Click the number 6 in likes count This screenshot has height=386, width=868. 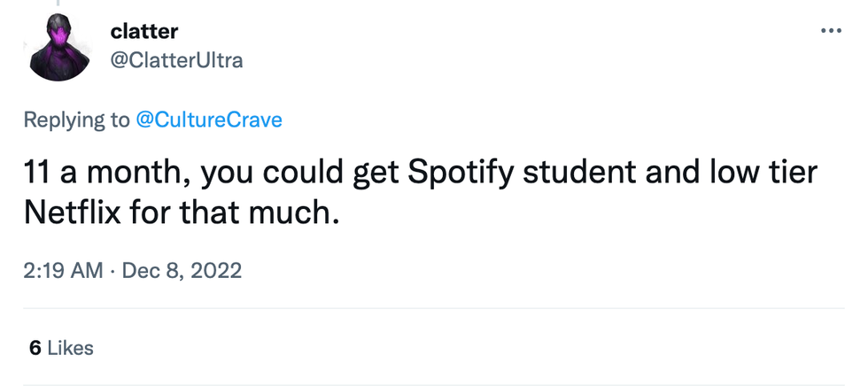tap(35, 348)
